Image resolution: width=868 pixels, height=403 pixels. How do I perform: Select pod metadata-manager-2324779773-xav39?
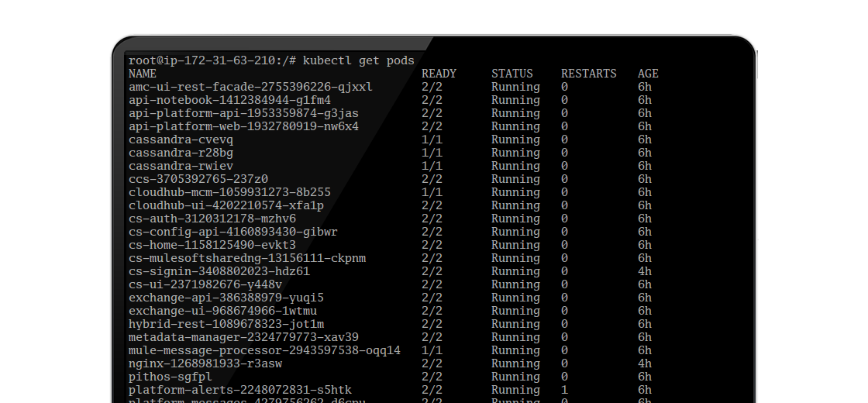(243, 337)
